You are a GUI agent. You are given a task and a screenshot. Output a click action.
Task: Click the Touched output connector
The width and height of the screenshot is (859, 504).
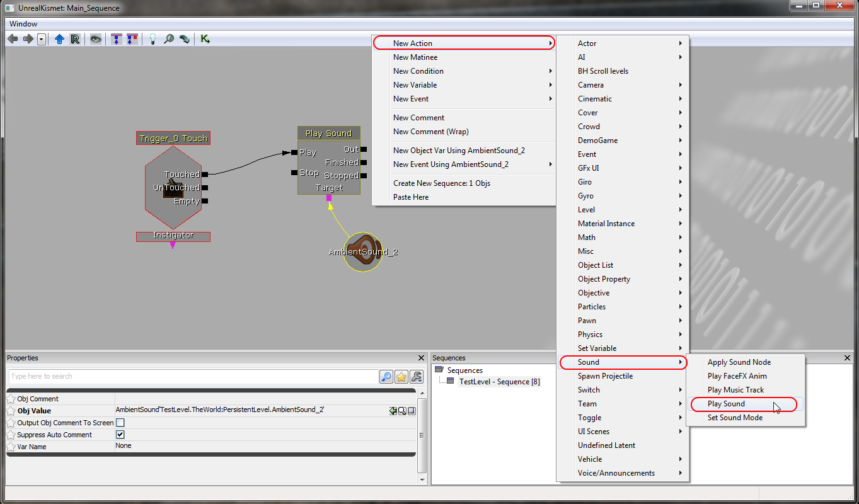click(x=205, y=174)
